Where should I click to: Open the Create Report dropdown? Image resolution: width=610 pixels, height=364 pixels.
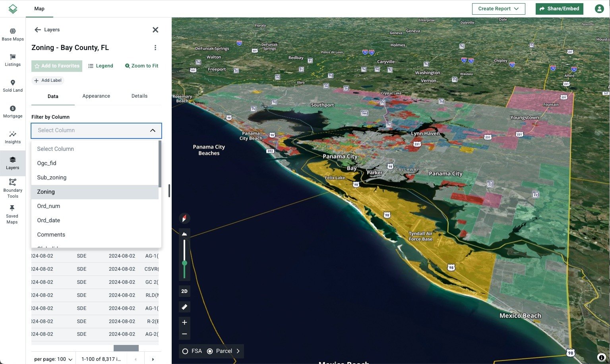click(x=498, y=8)
